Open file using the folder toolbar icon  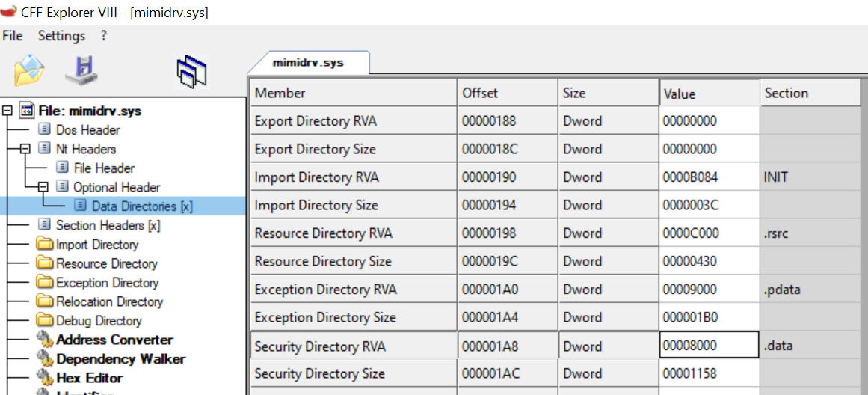point(29,70)
